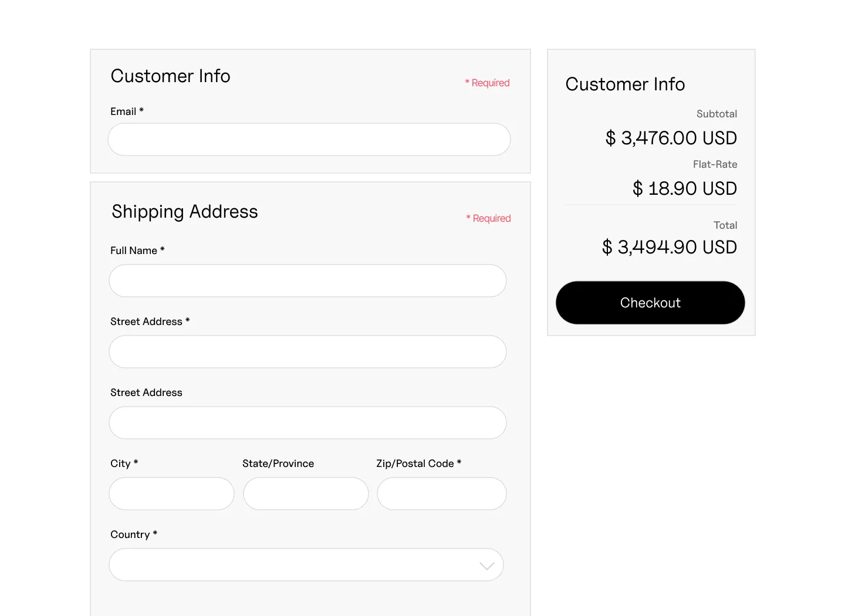Click the City input field
Screen dimensions: 845x616
(x=171, y=493)
